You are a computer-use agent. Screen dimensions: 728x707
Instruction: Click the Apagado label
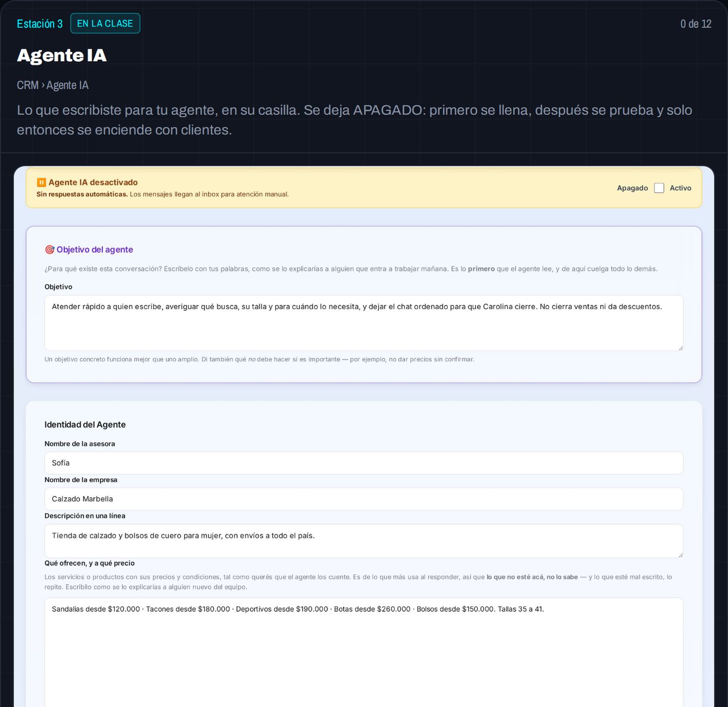click(x=632, y=188)
